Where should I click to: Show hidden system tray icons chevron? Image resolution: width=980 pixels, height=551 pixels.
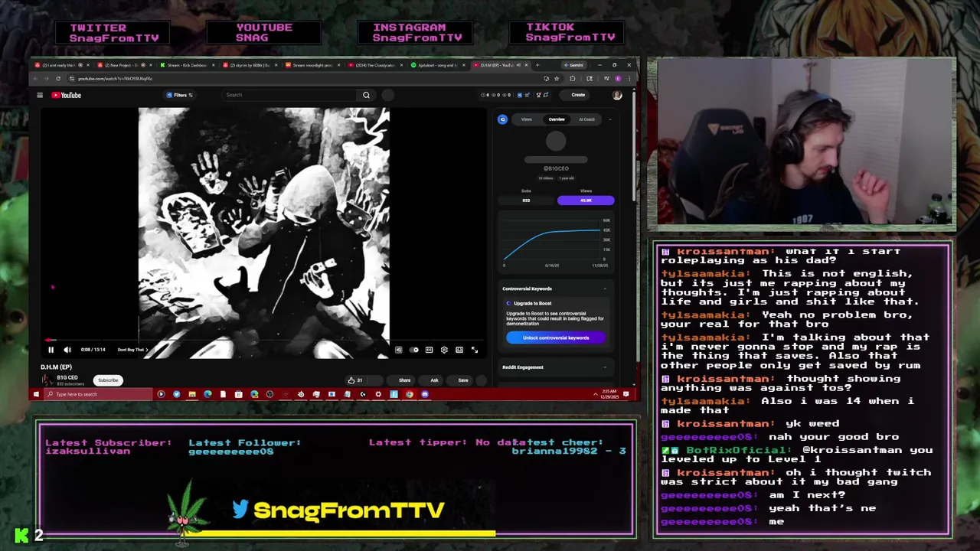[596, 394]
